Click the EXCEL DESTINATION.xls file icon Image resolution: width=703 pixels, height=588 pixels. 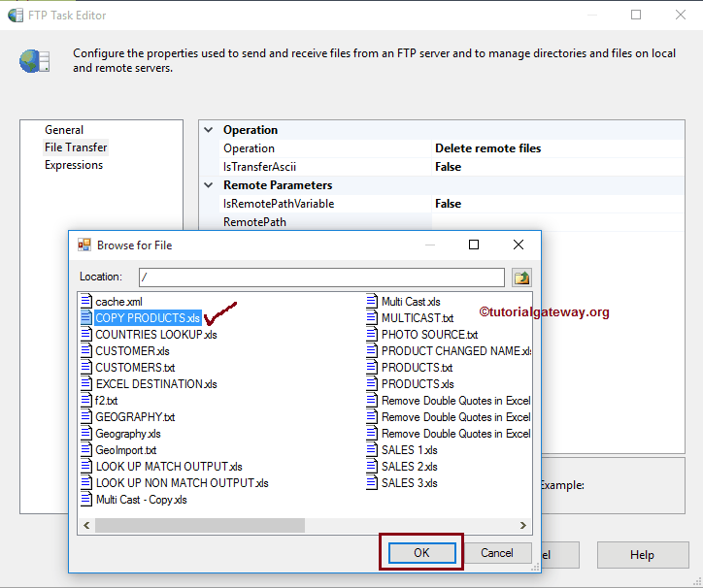pyautogui.click(x=86, y=384)
